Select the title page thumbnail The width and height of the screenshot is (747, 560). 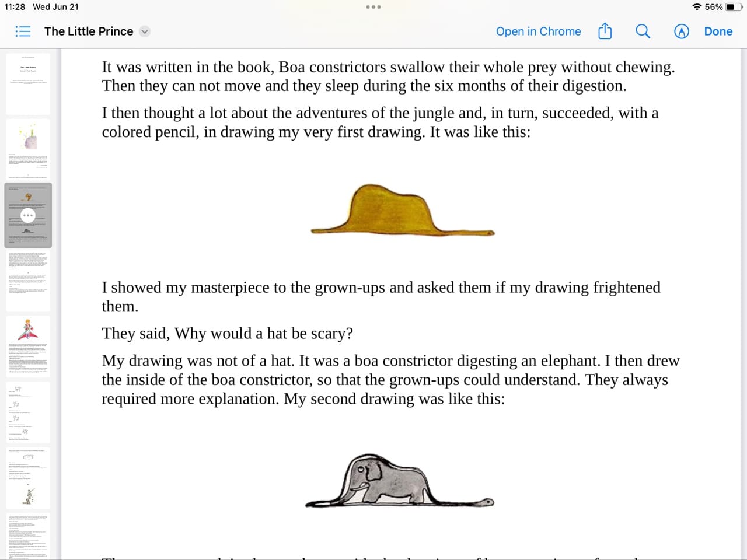pyautogui.click(x=28, y=83)
